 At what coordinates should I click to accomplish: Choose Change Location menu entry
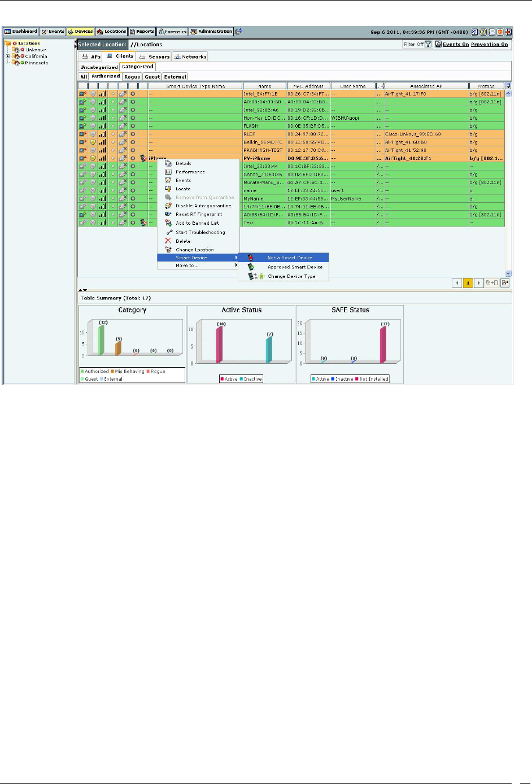click(198, 250)
